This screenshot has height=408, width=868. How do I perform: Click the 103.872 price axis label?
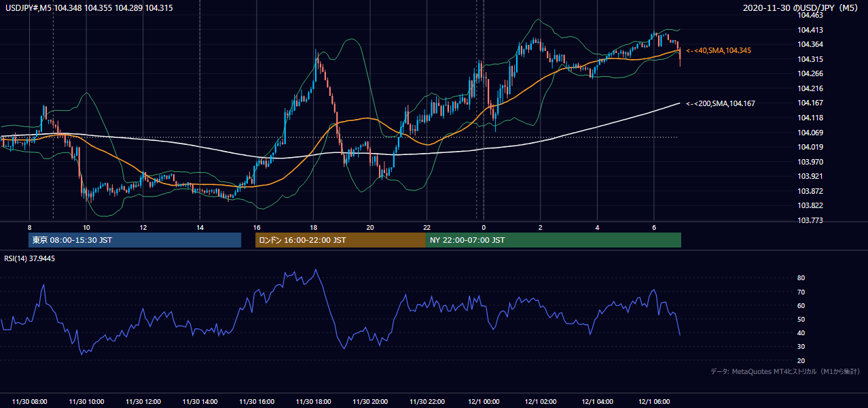tap(811, 191)
